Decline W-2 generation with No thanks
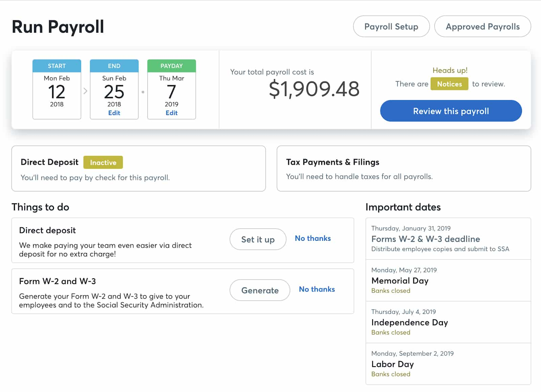 point(316,289)
